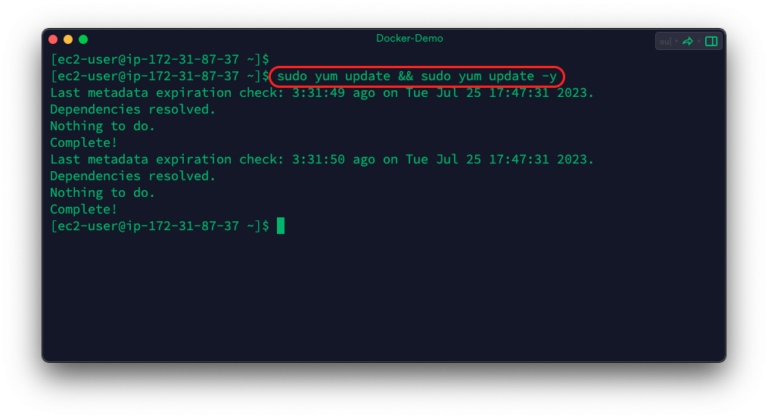This screenshot has height=418, width=768.
Task: Click the first empty ec2-user prompt line
Action: [x=160, y=59]
